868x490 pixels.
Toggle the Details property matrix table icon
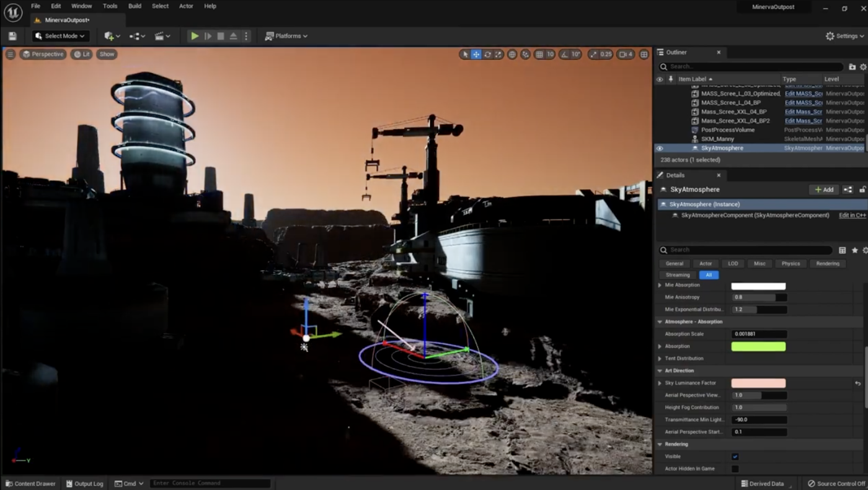coord(843,250)
